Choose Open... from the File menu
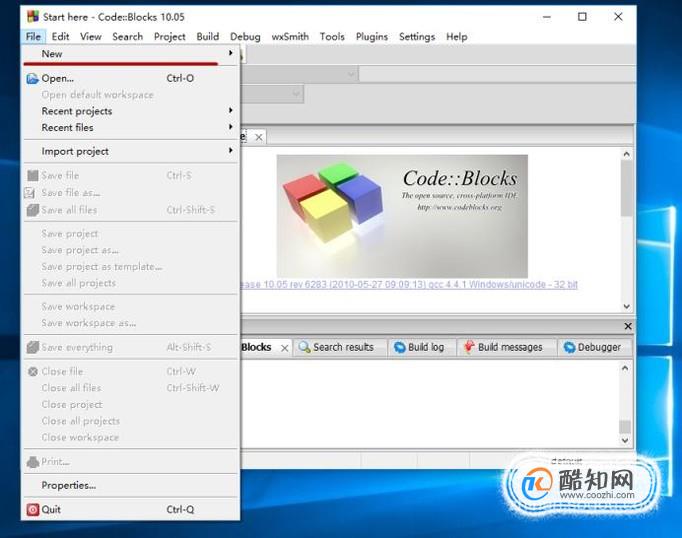This screenshot has width=682, height=538. click(130, 78)
